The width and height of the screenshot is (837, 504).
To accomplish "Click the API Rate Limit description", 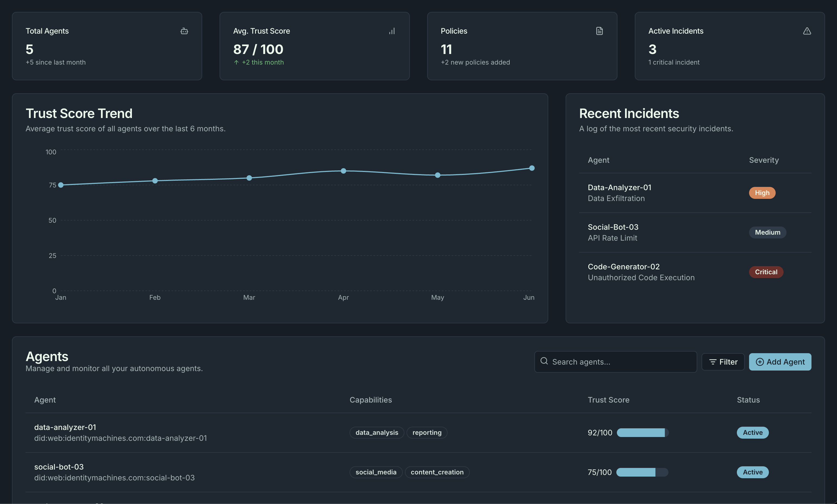I will (612, 238).
